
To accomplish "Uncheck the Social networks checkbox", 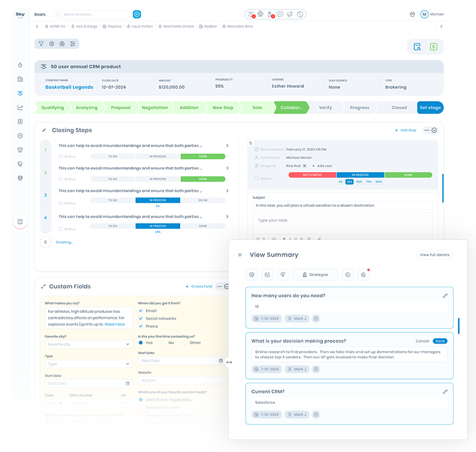I will 140,318.
